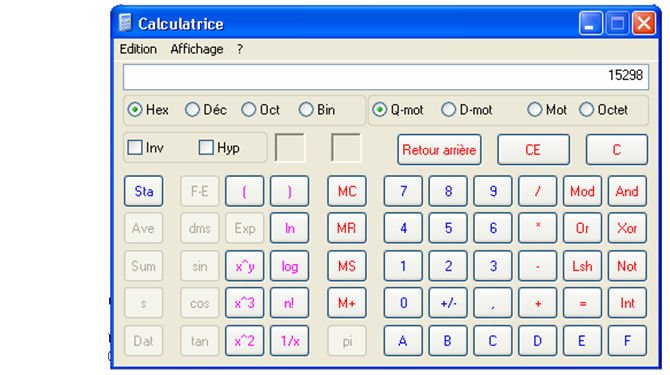Open the Affichage menu
The width and height of the screenshot is (670, 375).
[197, 49]
